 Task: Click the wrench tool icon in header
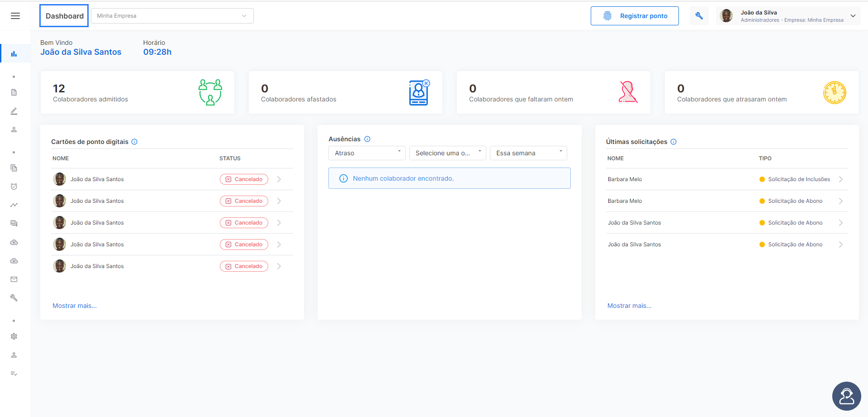click(x=699, y=16)
